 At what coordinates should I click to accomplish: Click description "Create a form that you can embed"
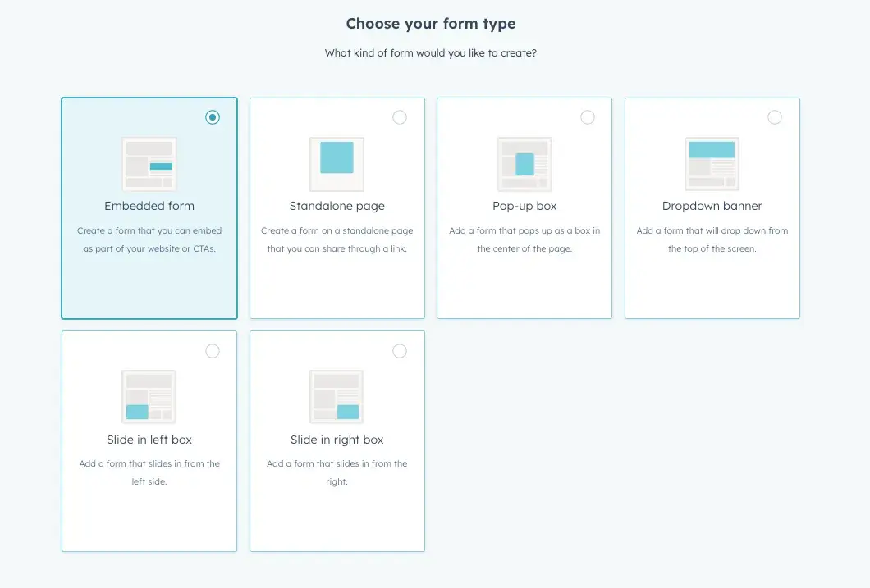pyautogui.click(x=149, y=239)
